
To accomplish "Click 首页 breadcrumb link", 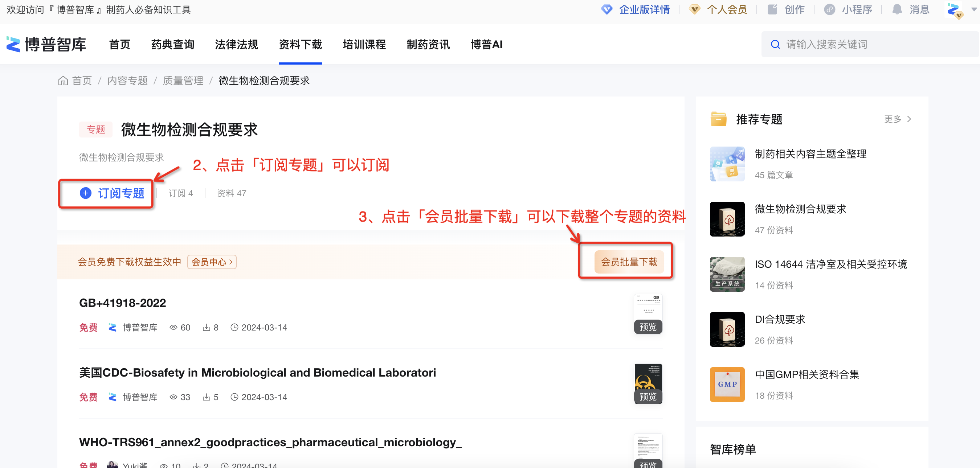I will pyautogui.click(x=82, y=81).
